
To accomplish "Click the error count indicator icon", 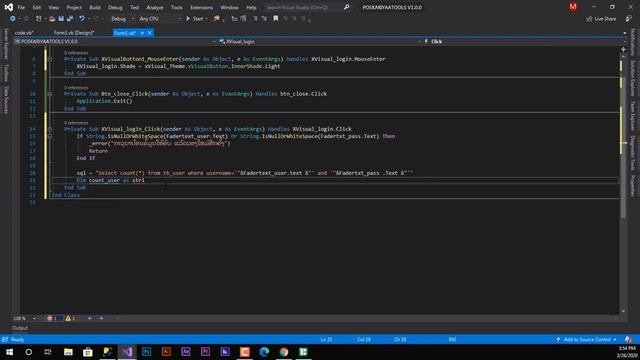I will point(50,318).
